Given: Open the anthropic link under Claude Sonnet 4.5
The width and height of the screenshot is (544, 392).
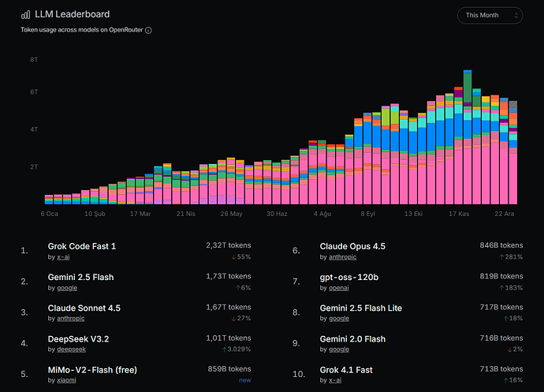Looking at the screenshot, I should [70, 319].
